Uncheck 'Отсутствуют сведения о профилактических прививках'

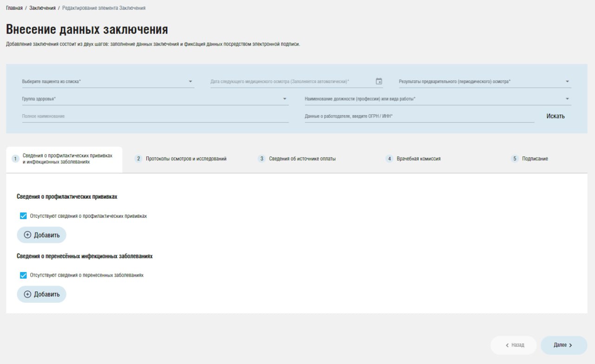pyautogui.click(x=23, y=216)
